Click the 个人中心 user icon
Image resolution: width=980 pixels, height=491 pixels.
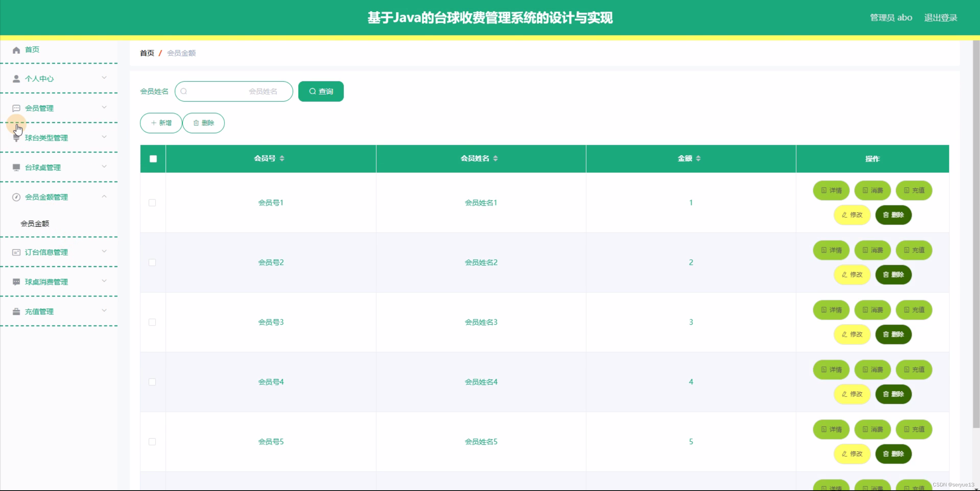coord(16,79)
